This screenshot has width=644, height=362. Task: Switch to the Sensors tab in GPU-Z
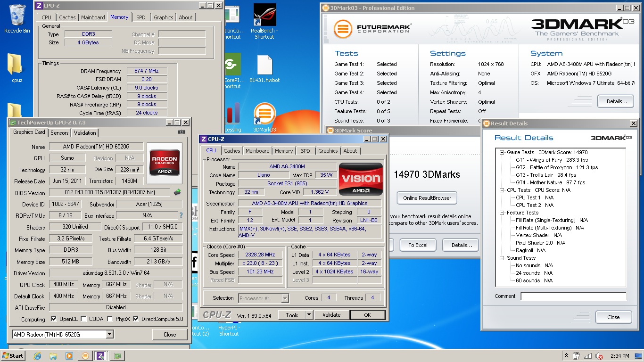point(59,133)
